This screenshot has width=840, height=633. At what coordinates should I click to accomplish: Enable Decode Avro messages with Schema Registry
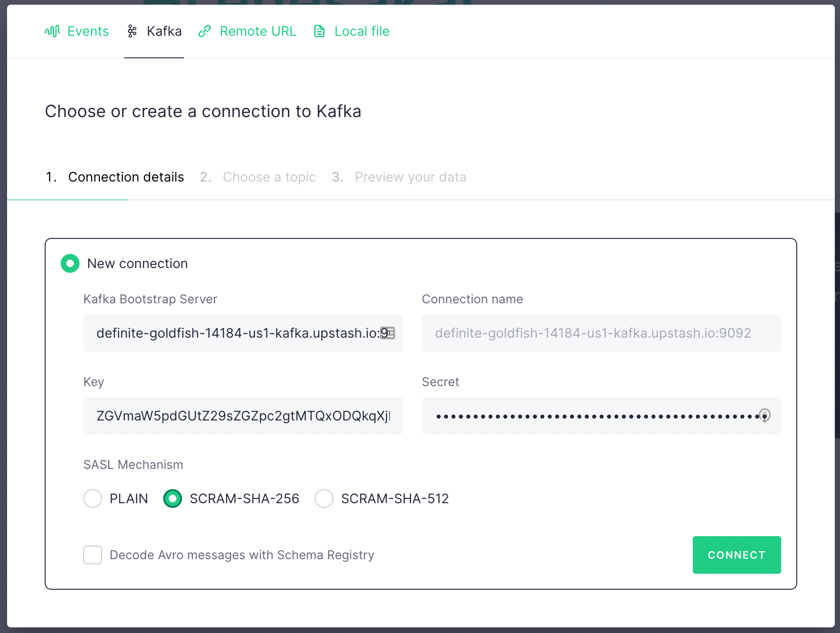[93, 555]
